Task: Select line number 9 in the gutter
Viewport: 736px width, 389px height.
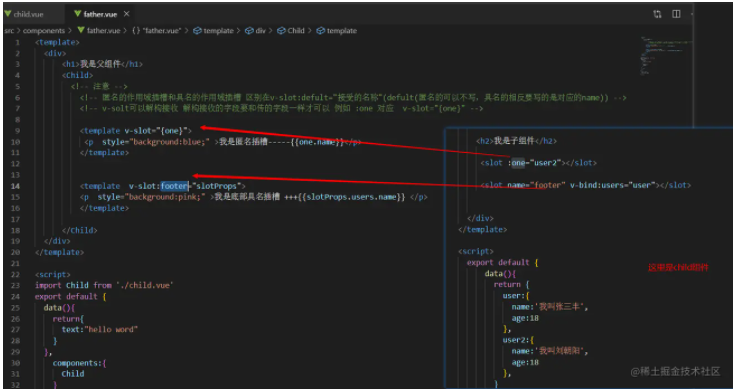Action: coord(17,130)
